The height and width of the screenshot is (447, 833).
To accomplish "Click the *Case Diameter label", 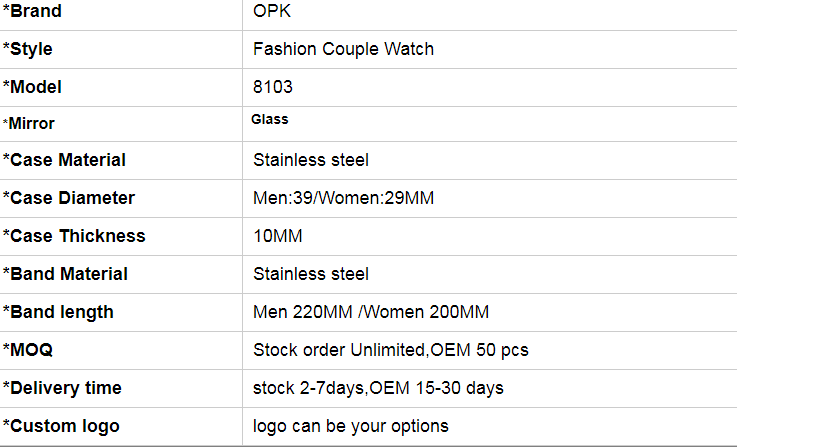I will coord(69,198).
